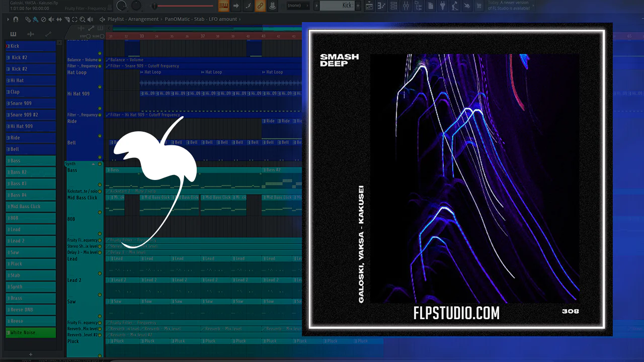Screen dimensions: 644x362
Task: Select the Draw pencil tool
Action: 28,19
